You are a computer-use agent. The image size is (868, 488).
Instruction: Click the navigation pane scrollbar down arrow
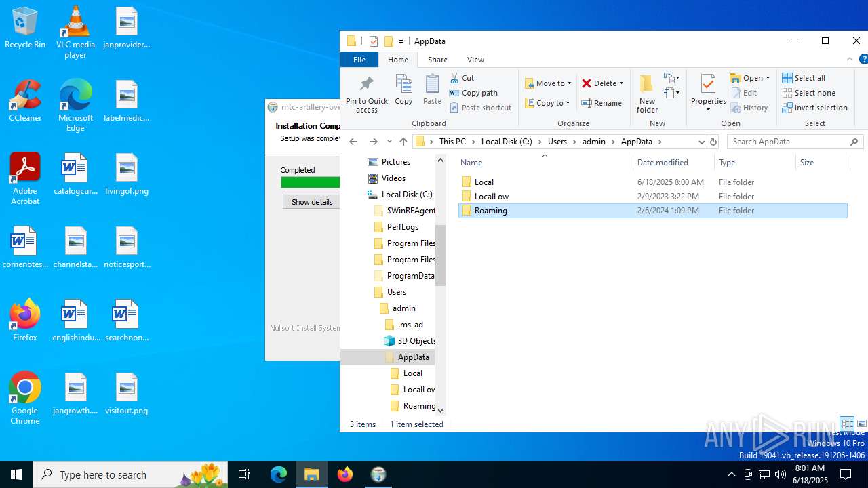[440, 410]
